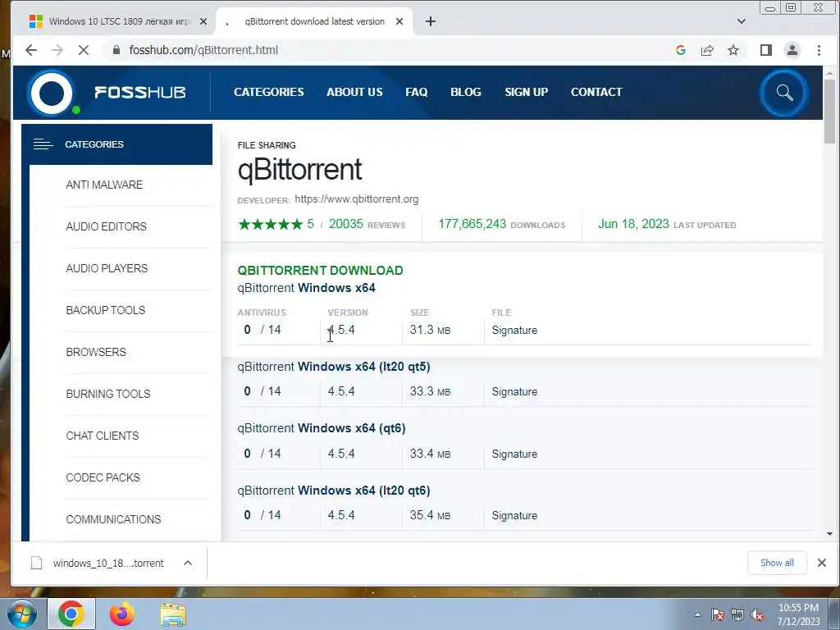Screen dimensions: 840x630
Task: Click the 20035 reviews link
Action: 367,224
